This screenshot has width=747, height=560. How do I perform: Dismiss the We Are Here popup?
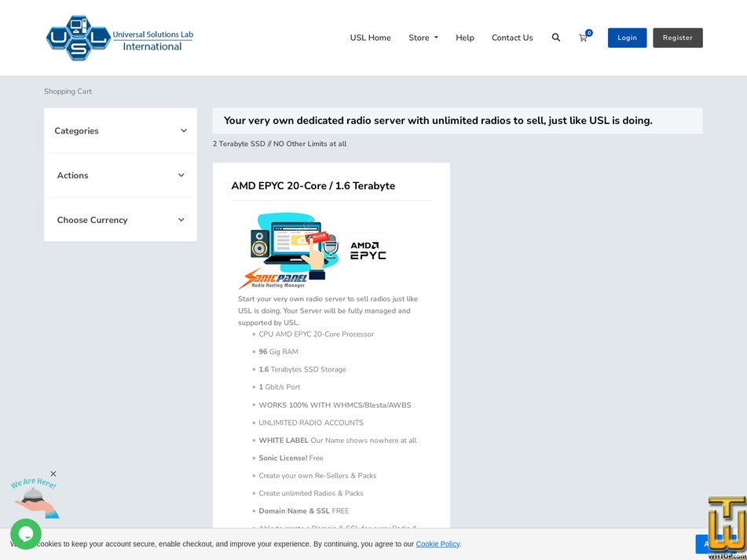[x=53, y=474]
